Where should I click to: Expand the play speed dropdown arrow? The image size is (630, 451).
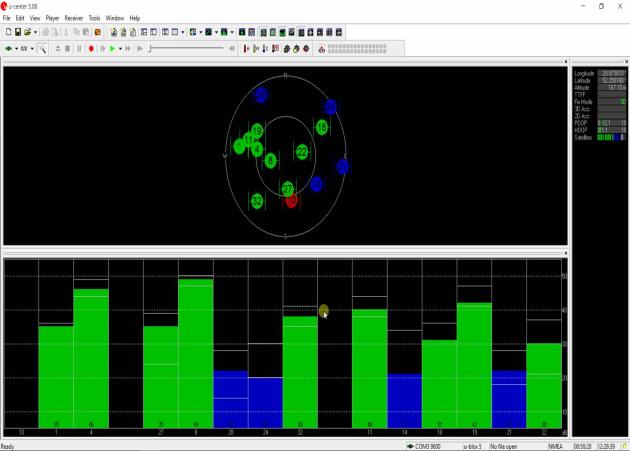[120, 49]
